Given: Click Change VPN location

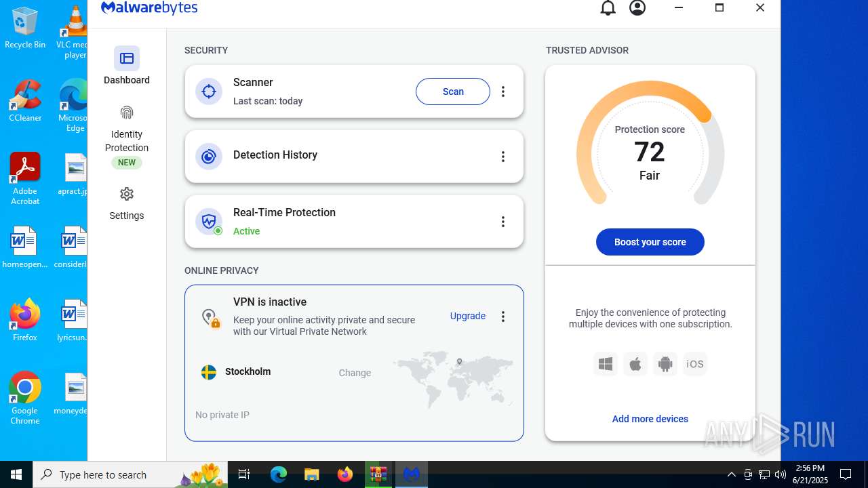Looking at the screenshot, I should point(355,373).
